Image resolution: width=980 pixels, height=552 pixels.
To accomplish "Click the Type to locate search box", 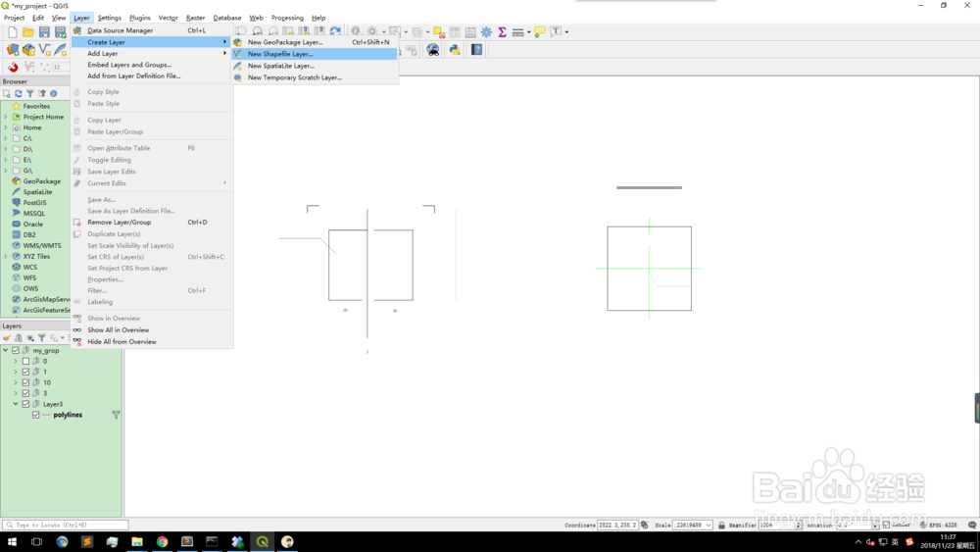I will pyautogui.click(x=65, y=526).
